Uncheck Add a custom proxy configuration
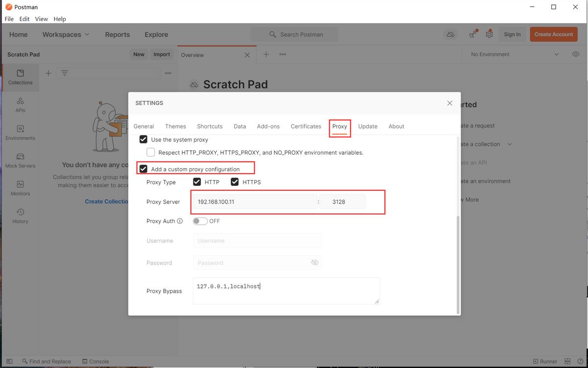The height and width of the screenshot is (368, 588). click(x=144, y=169)
